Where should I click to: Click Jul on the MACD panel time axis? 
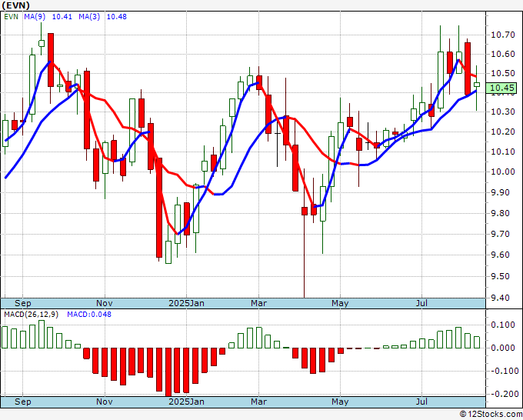coord(422,402)
